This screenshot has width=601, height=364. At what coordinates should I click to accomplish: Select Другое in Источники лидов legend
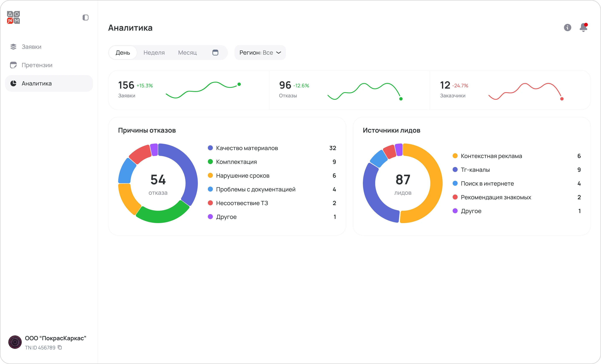coord(517,211)
